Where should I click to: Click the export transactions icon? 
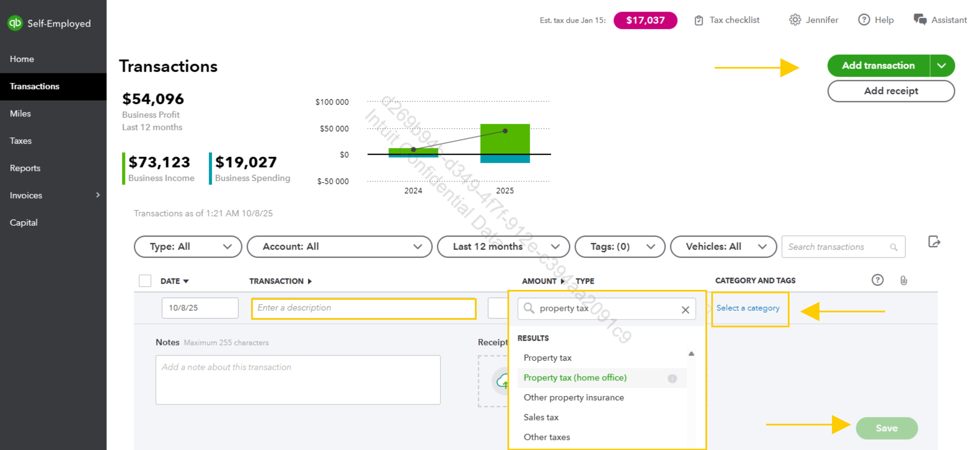click(934, 242)
